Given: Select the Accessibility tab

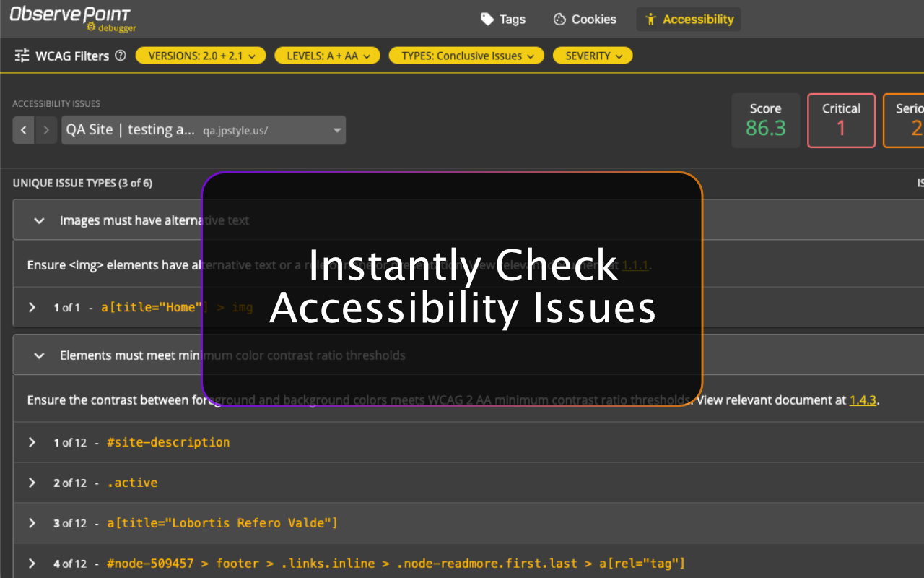Looking at the screenshot, I should pos(689,20).
